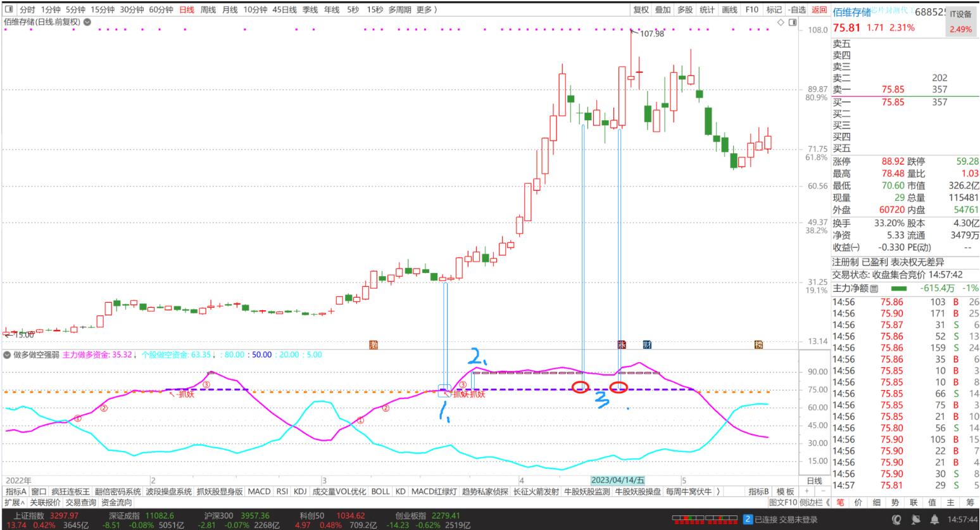This screenshot has height=530, width=980.
Task: Click the plus zoom icon beside 模板
Action: 807,491
